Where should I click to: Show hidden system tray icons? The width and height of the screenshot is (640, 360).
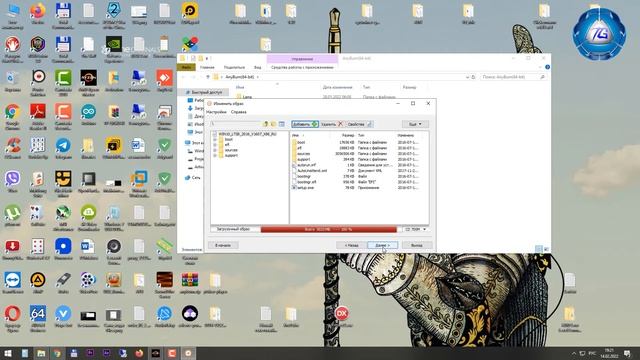(x=574, y=353)
